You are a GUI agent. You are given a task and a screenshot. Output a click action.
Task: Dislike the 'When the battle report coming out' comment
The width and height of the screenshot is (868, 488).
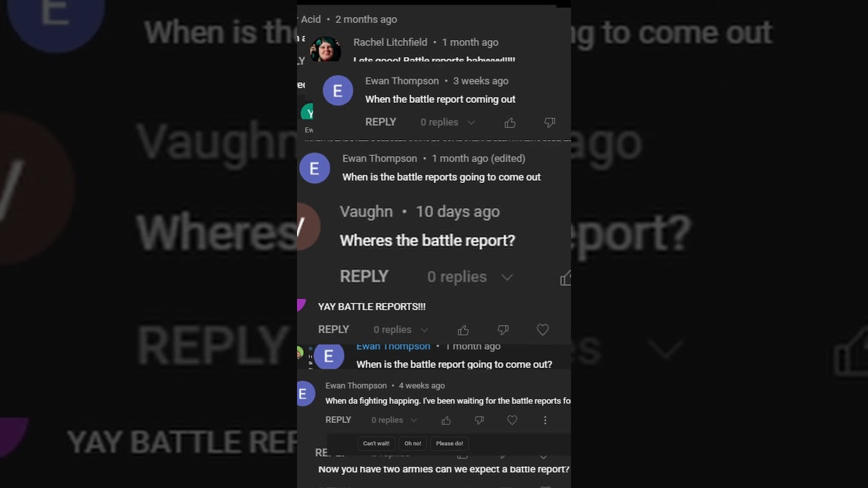coord(550,123)
